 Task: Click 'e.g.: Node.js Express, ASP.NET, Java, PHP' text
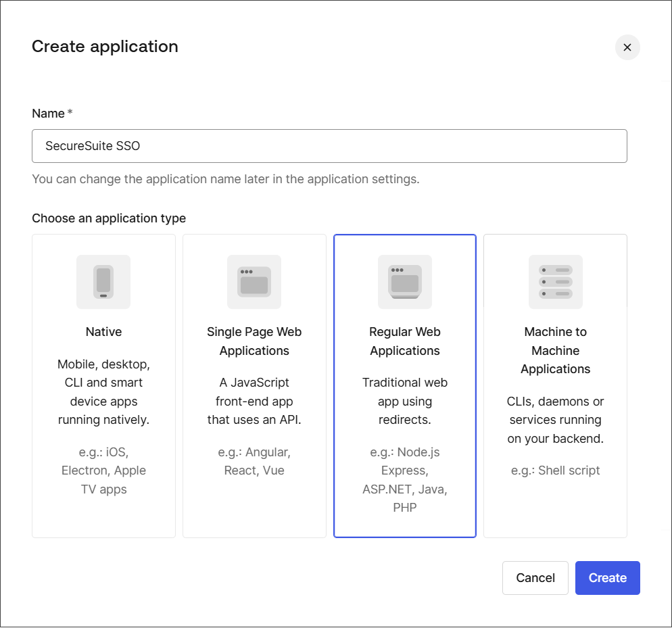pyautogui.click(x=405, y=480)
